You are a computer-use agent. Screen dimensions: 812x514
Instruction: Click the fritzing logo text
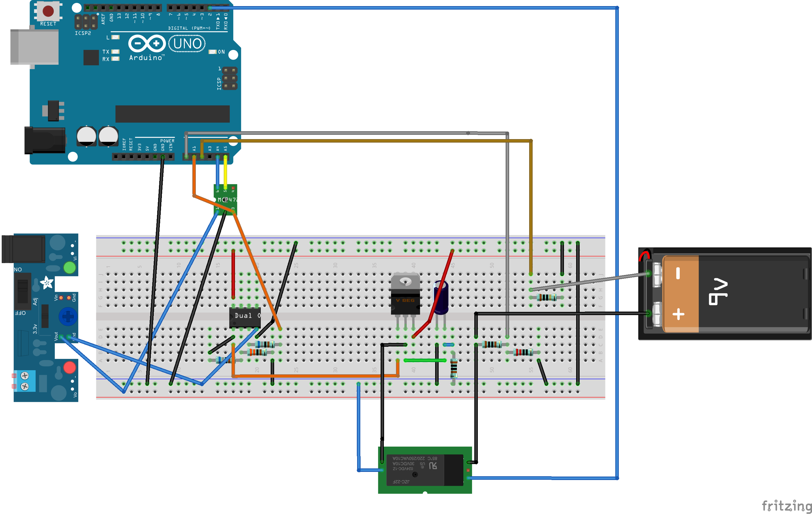pos(786,506)
